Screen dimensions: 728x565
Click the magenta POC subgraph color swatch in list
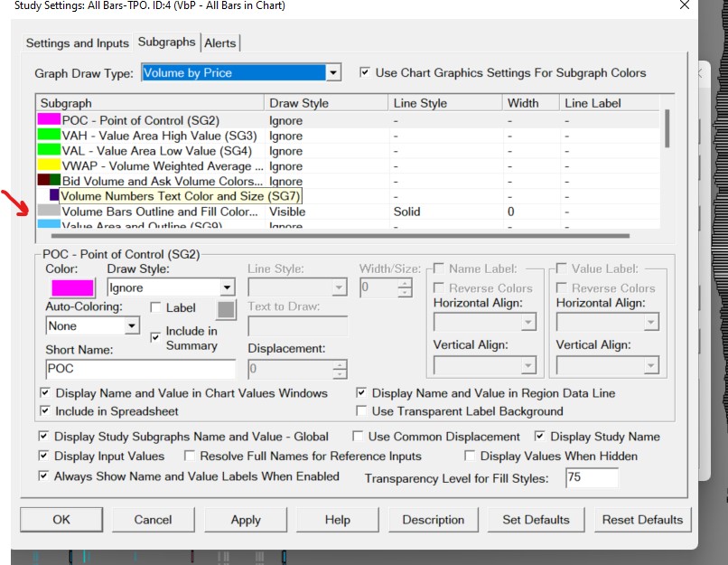[48, 120]
